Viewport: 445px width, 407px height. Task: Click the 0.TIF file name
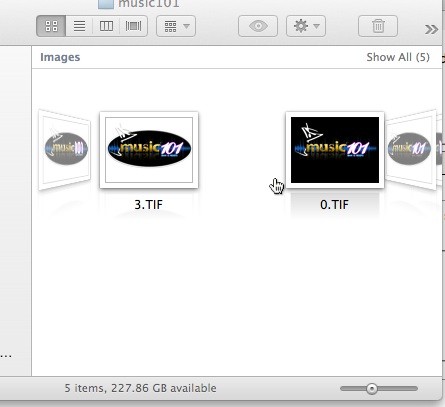coord(334,204)
